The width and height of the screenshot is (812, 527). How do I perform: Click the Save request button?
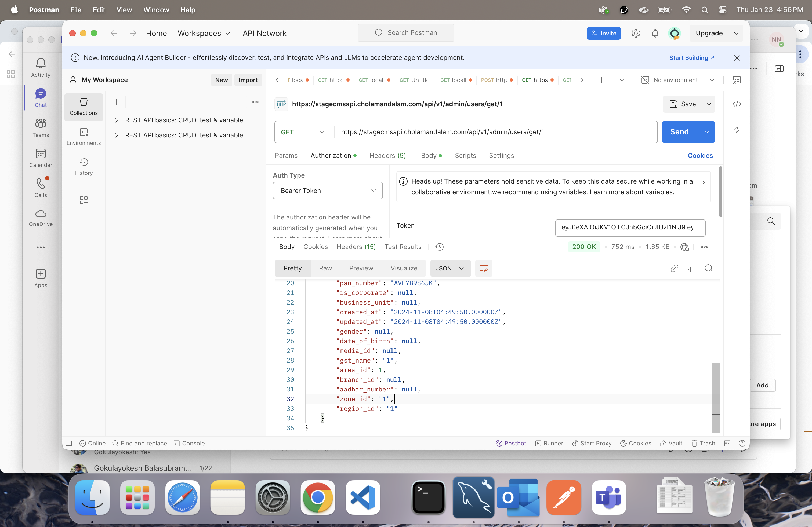tap(682, 104)
